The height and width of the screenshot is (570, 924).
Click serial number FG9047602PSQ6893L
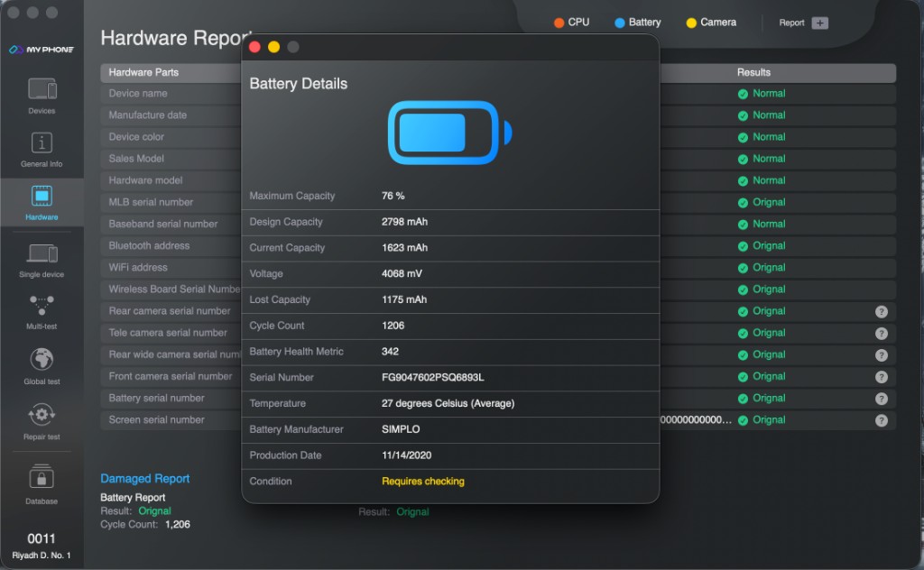432,378
